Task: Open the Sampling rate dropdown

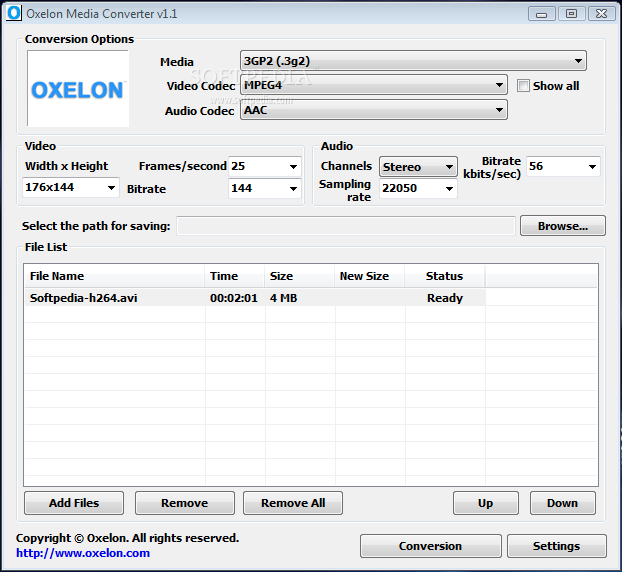Action: pos(418,188)
